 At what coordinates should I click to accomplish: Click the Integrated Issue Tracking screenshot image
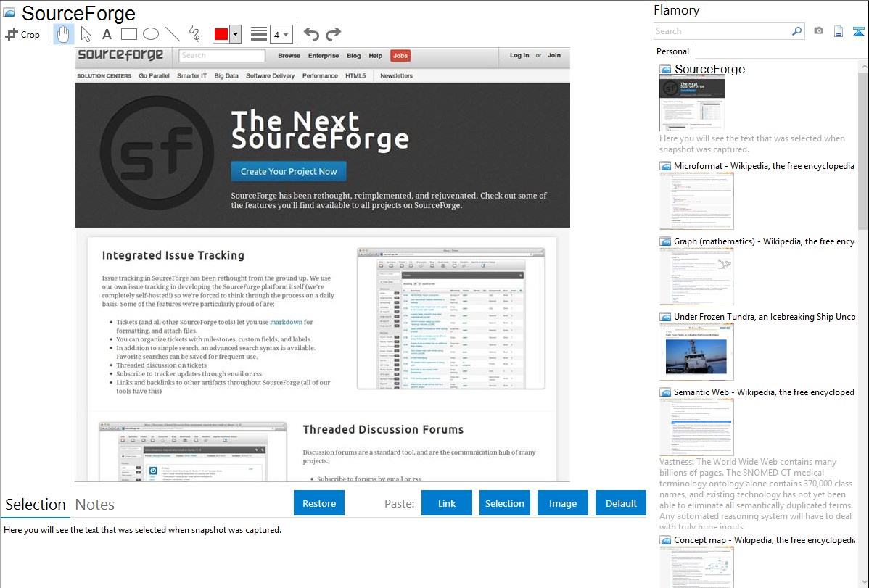451,319
